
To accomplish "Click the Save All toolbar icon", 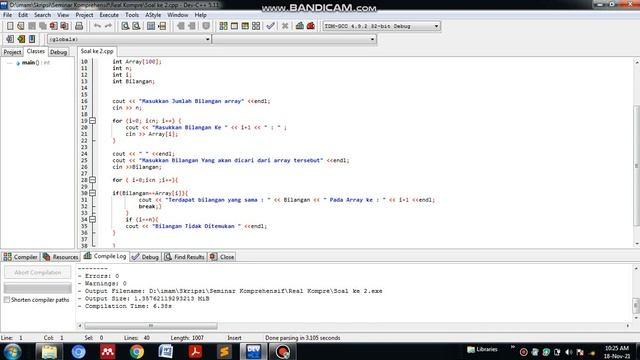I will [x=42, y=26].
